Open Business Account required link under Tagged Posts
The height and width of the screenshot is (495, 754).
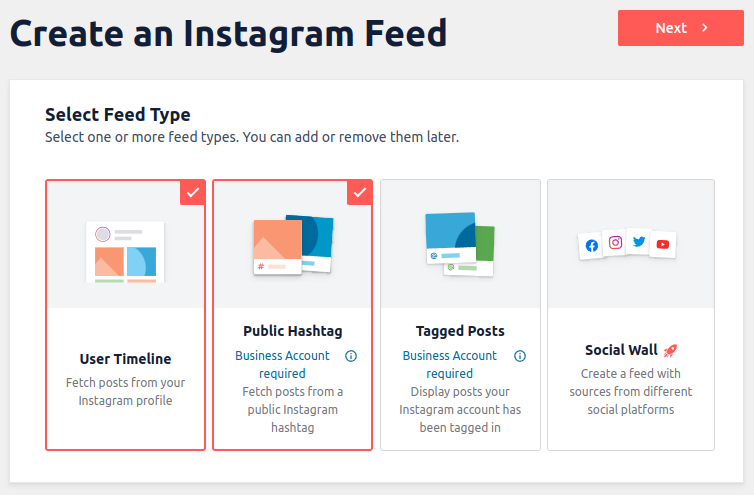tap(450, 364)
